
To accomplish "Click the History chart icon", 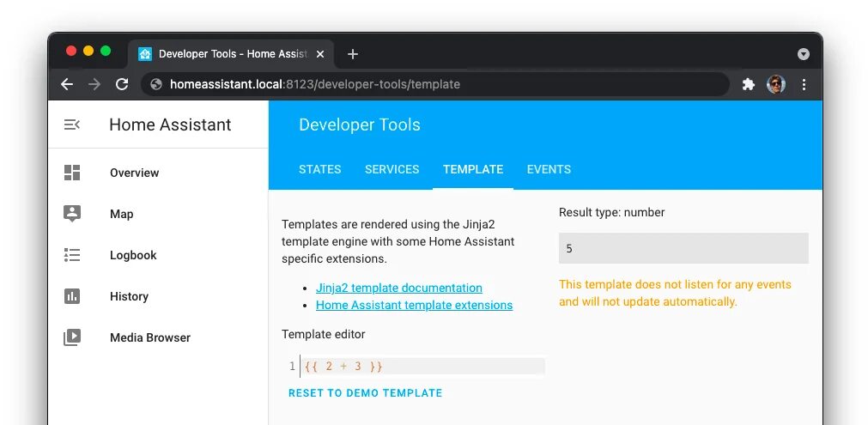I will (x=72, y=296).
